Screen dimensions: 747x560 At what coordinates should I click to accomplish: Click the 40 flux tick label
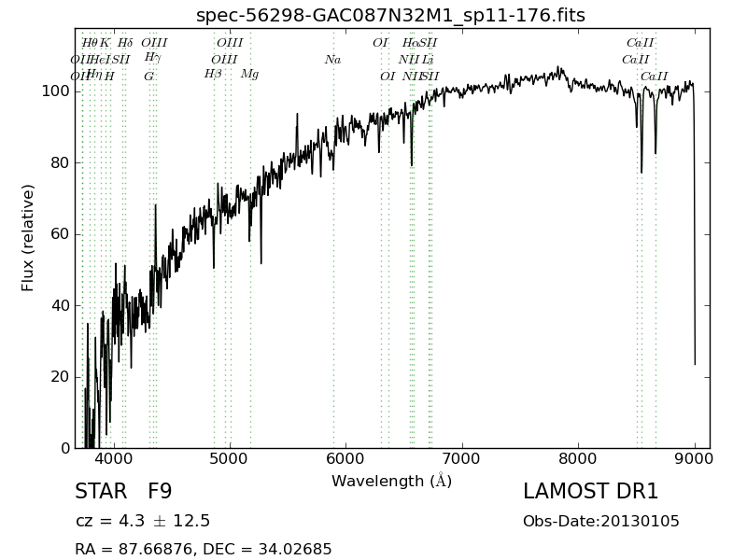coord(61,305)
